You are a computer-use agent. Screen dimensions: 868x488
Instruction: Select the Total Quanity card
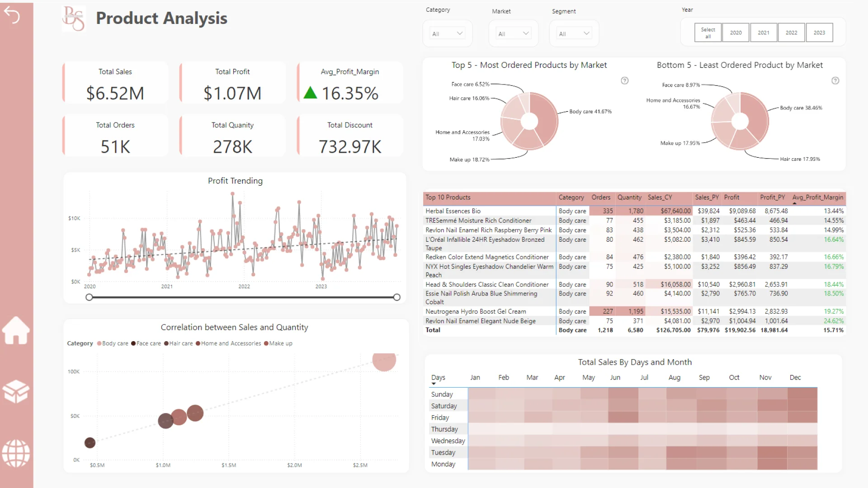click(232, 136)
